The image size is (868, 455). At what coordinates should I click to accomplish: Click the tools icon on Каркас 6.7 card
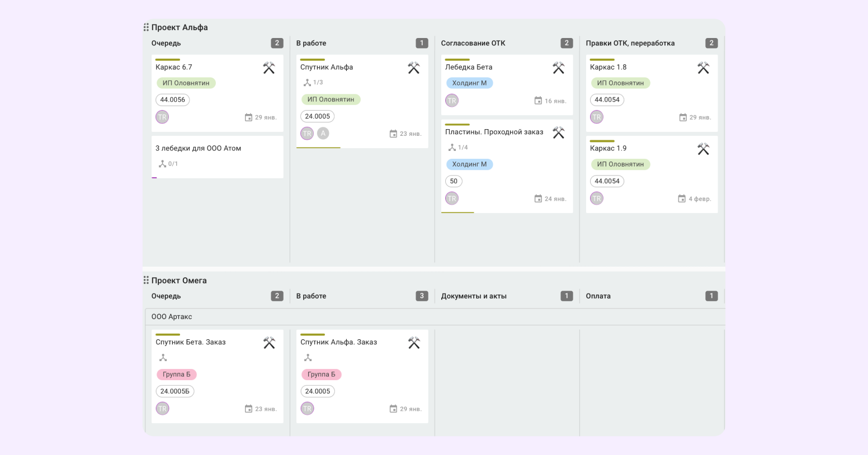tap(269, 68)
